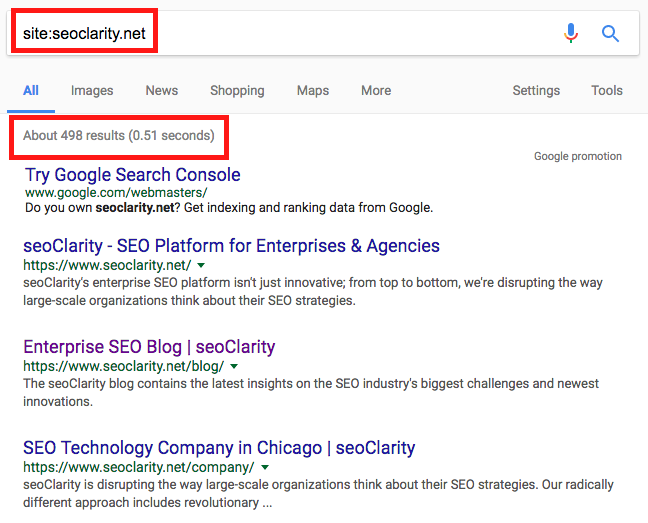648x523 pixels.
Task: Click the www.google.com/webmasters/ URL
Action: point(116,192)
